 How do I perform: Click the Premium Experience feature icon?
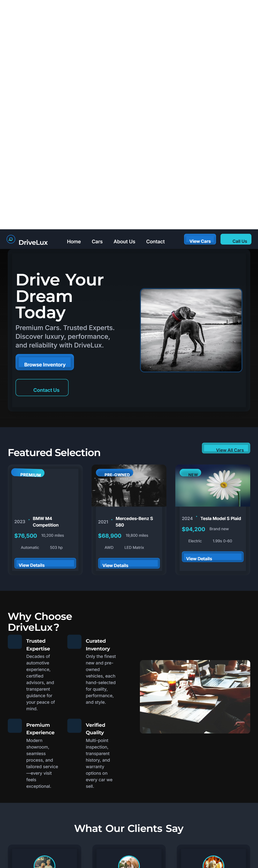15,726
